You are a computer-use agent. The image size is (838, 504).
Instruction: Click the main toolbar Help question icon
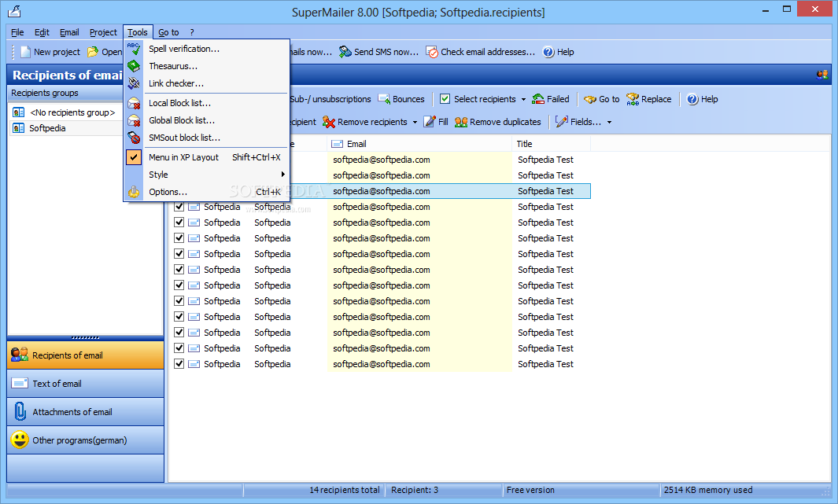pyautogui.click(x=548, y=52)
